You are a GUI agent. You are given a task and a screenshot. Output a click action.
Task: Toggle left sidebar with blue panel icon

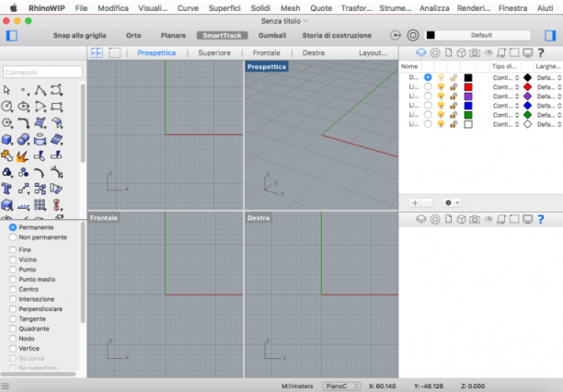click(12, 36)
